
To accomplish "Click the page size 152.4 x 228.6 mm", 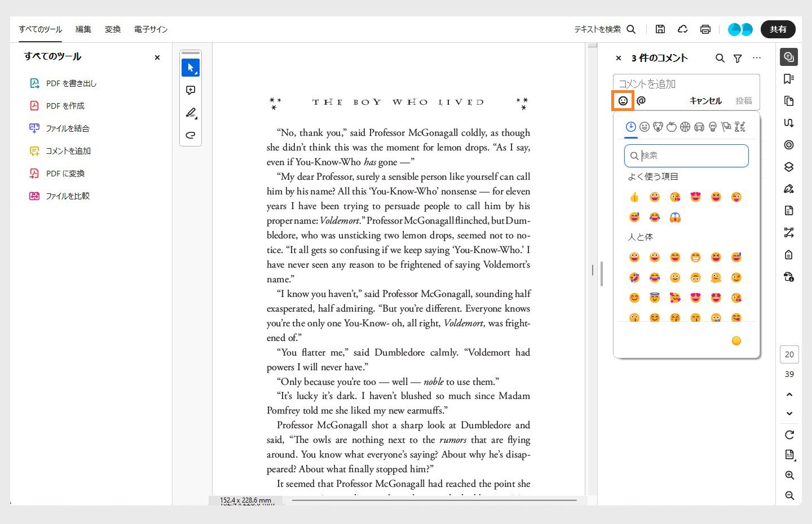I will (x=245, y=500).
